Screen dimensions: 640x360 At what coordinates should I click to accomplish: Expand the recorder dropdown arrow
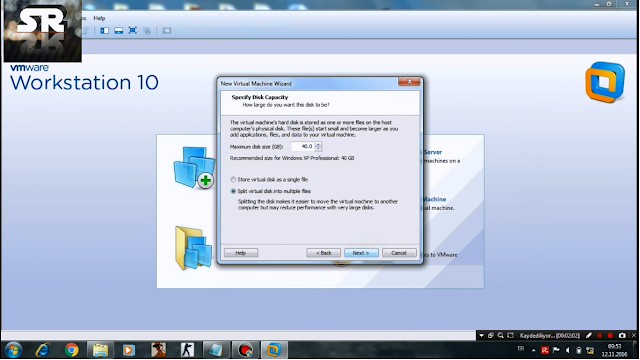[481, 336]
